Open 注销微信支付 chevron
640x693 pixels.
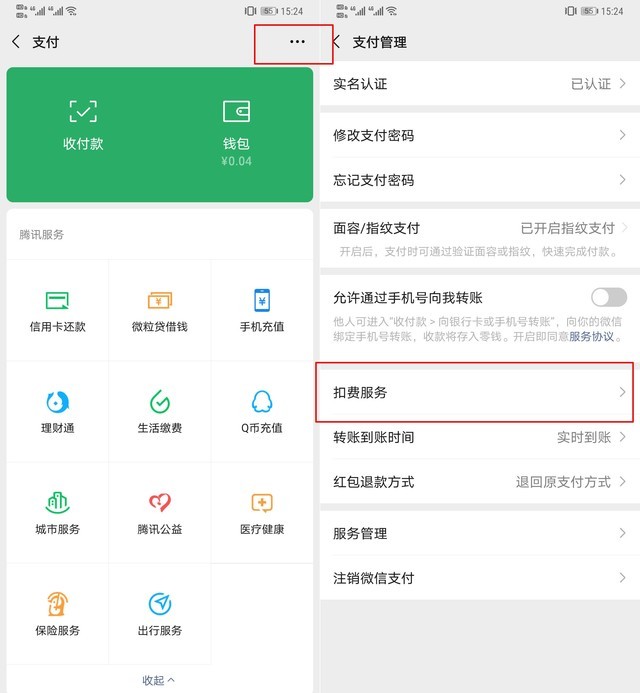(622, 578)
